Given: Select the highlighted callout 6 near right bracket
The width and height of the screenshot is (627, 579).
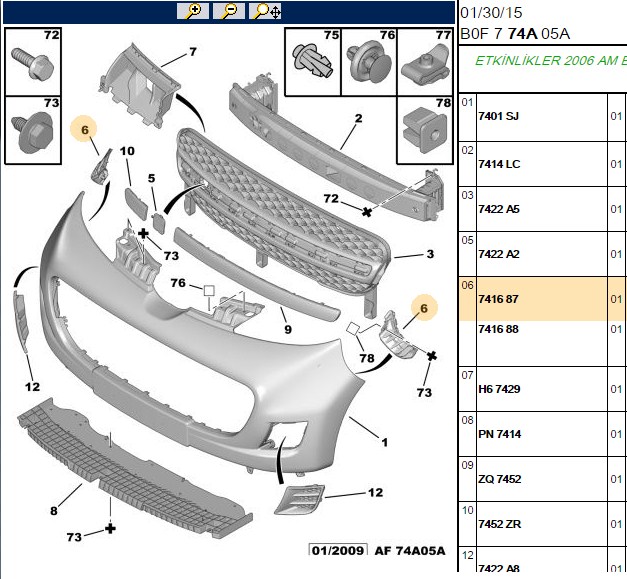Looking at the screenshot, I should tap(424, 308).
